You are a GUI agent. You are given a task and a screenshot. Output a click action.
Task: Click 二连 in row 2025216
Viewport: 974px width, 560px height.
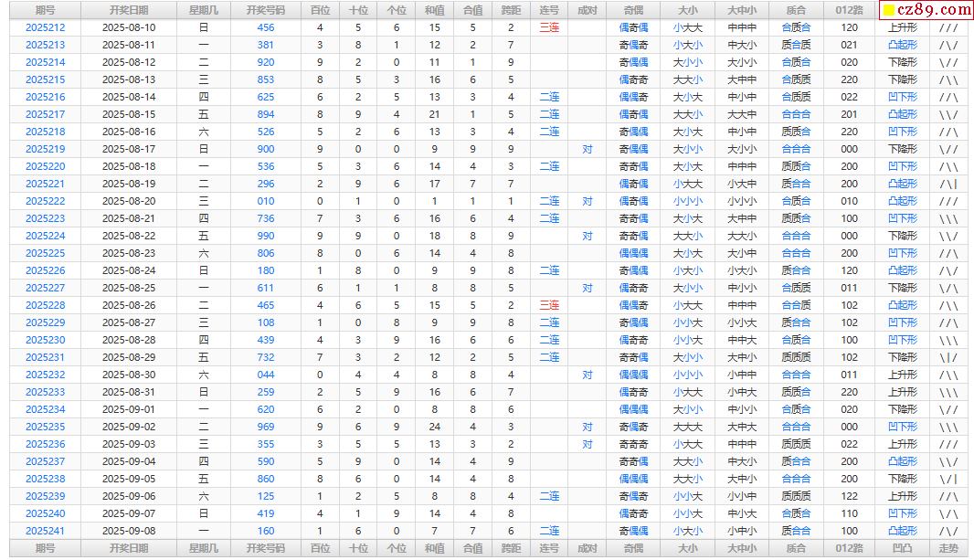tap(549, 97)
